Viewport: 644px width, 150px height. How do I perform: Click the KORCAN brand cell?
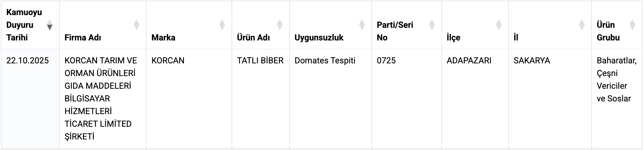click(168, 61)
